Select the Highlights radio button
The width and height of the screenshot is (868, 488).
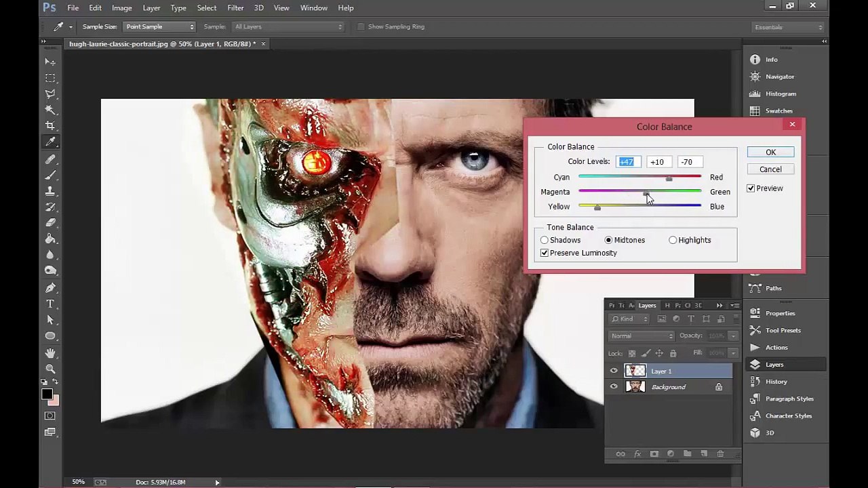[673, 240]
